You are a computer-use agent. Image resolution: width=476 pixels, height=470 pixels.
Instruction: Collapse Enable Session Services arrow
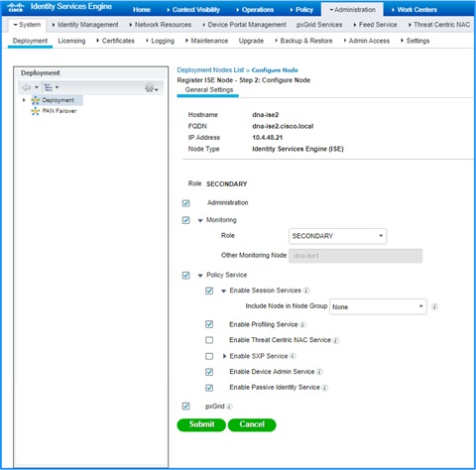click(x=223, y=291)
